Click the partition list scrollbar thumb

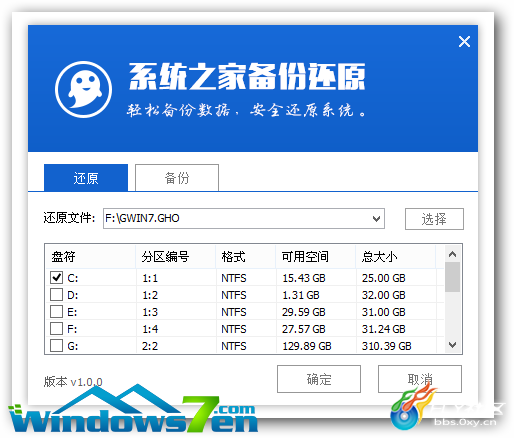tap(452, 277)
